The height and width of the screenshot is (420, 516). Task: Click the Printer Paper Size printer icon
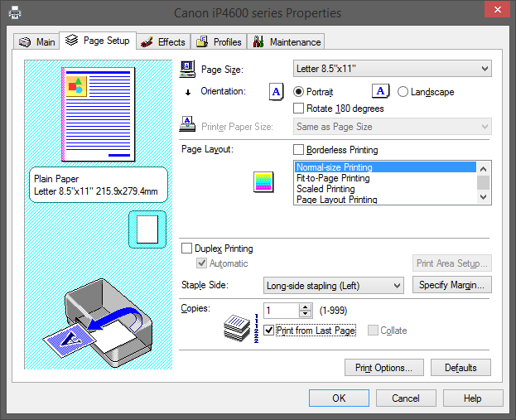point(187,124)
